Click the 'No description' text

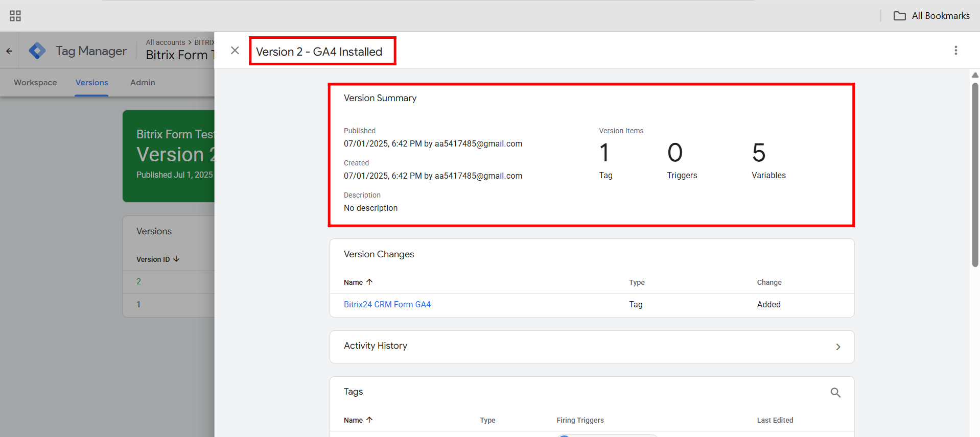click(370, 208)
